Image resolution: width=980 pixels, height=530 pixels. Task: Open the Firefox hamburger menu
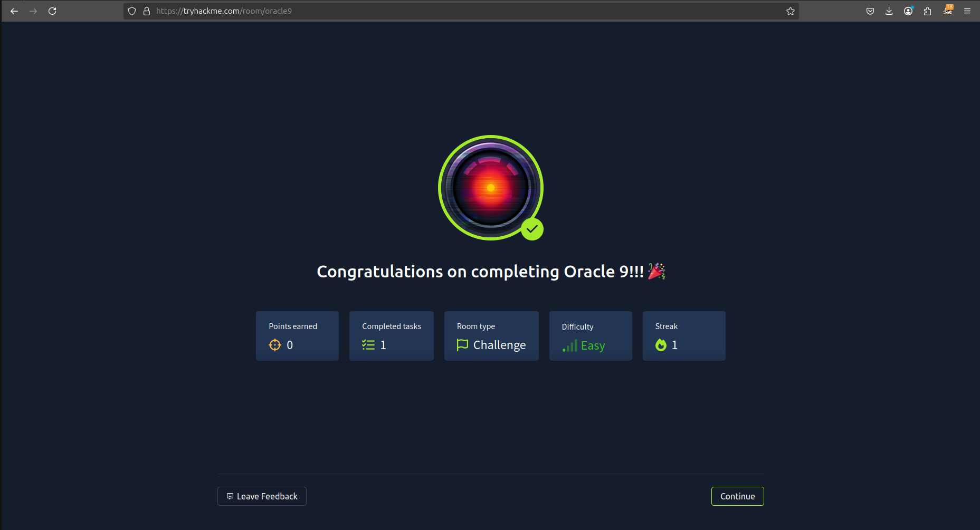[967, 11]
